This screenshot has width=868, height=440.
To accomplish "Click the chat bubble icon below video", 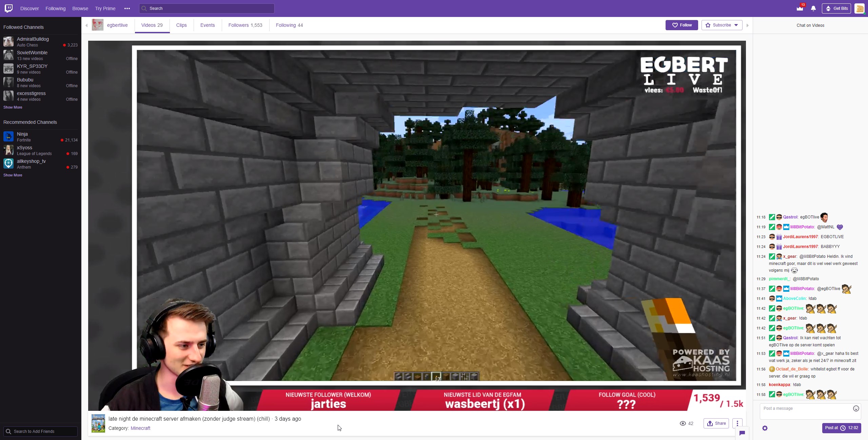I will click(742, 433).
